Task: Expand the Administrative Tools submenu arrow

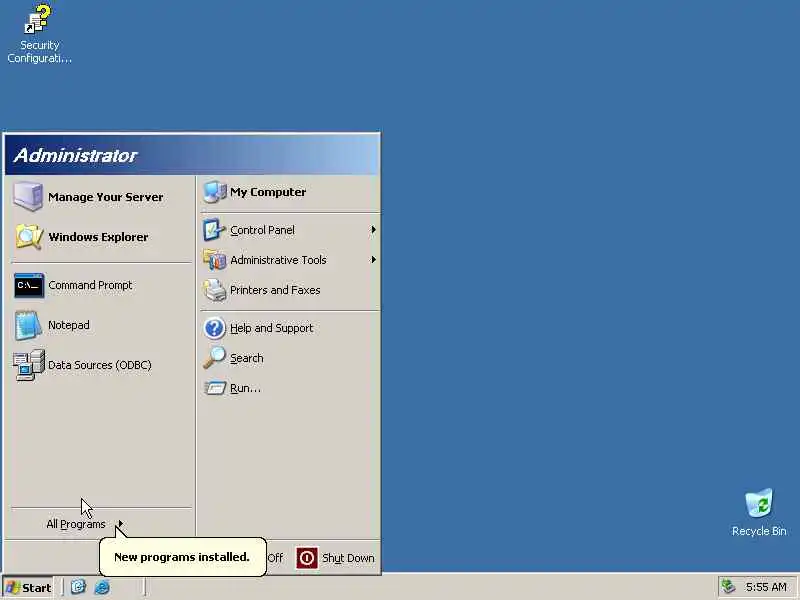Action: coord(373,260)
